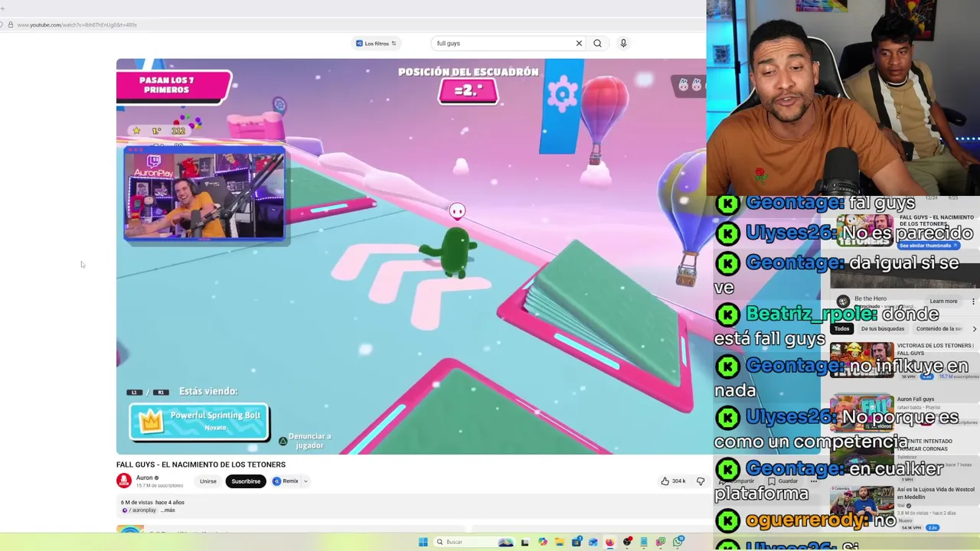Screen dimensions: 980x551
Task: Click the '6 M de vistas' view count text
Action: coord(137,502)
